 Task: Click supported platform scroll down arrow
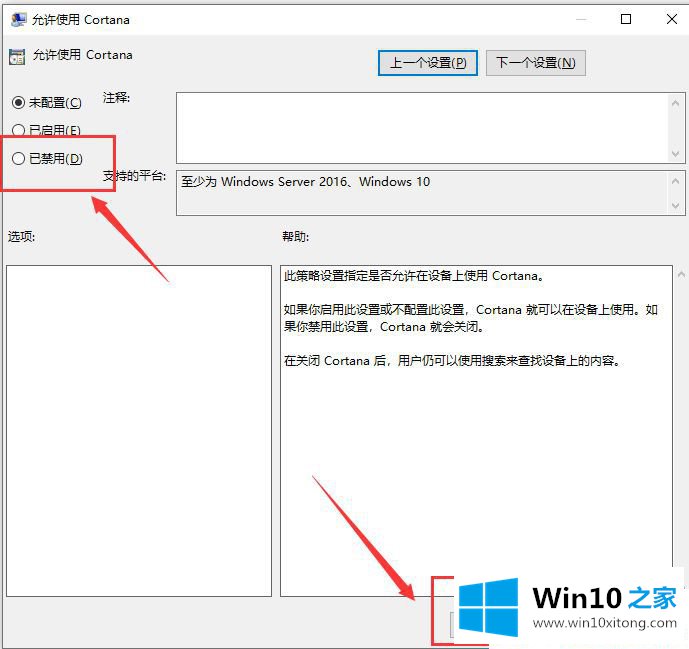[x=675, y=206]
